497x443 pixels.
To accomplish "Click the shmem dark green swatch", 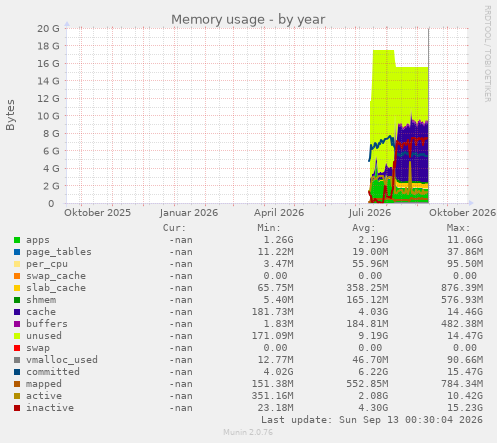I will coord(17,300).
